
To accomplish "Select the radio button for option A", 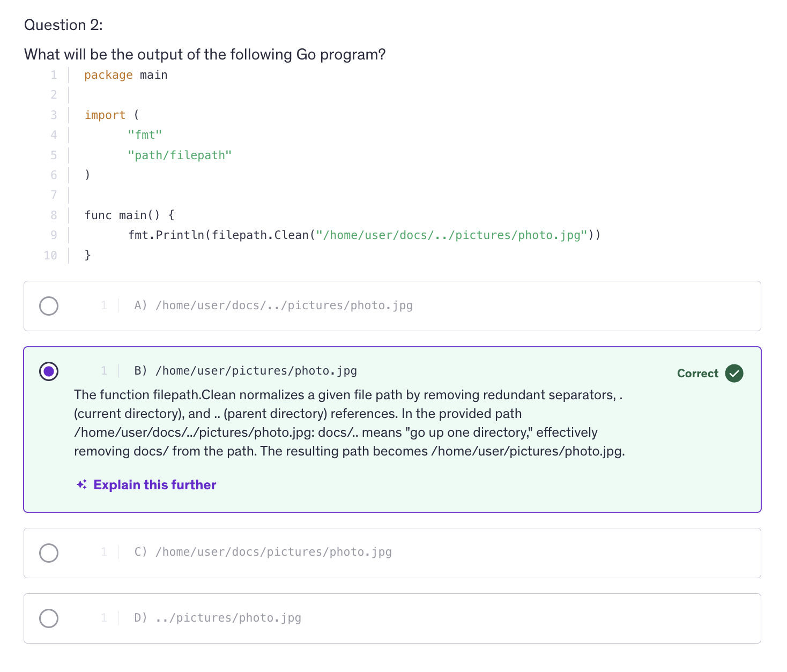I will (49, 306).
